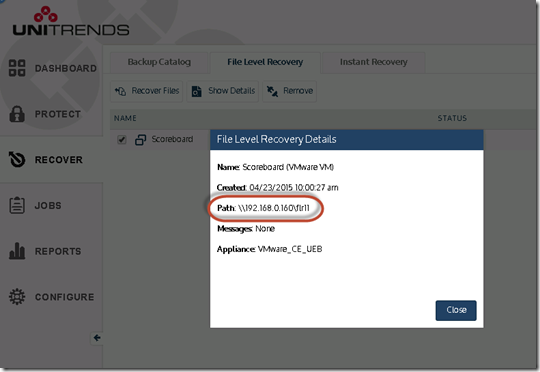Click the Recover Files toolbar icon

(120, 91)
